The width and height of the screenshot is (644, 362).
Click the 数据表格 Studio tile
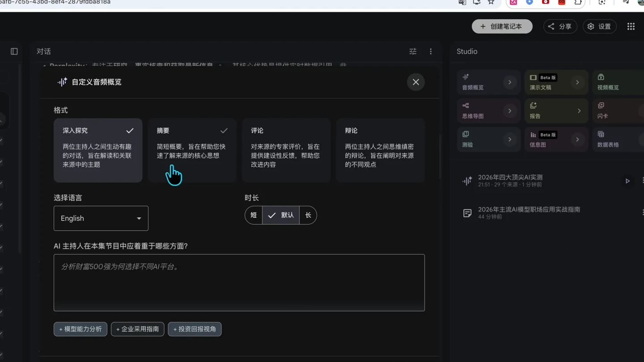[618, 139]
